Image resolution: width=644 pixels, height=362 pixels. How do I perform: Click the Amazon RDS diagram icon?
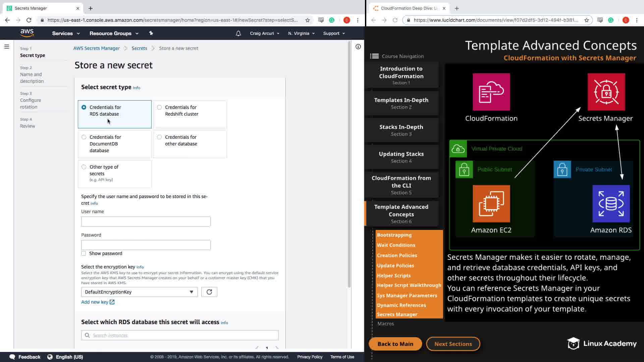pyautogui.click(x=611, y=204)
